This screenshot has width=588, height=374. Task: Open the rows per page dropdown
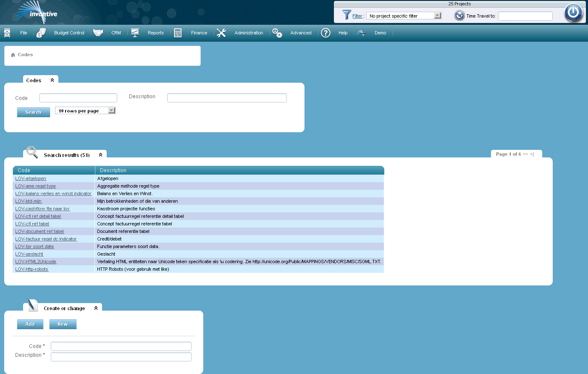point(112,110)
